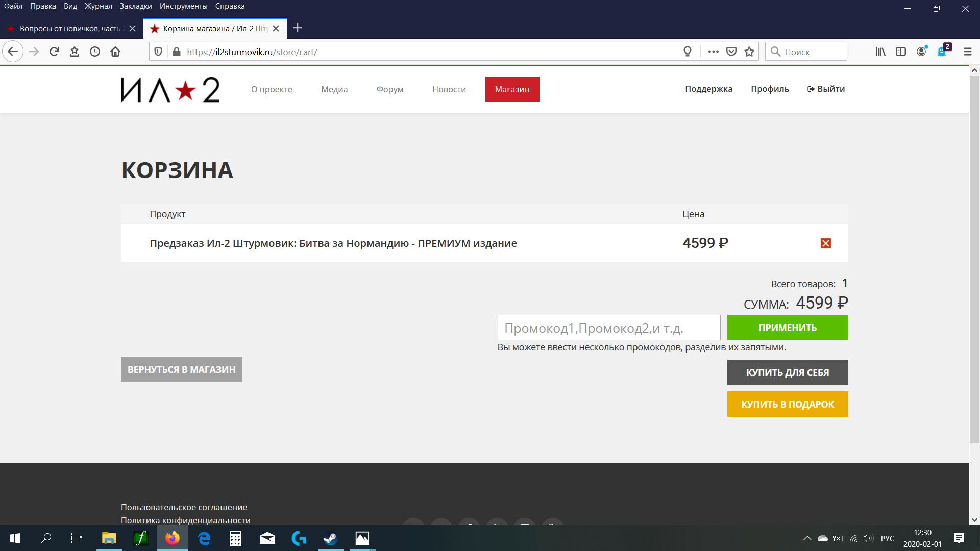Toggle the sidebar view icon

point(901,52)
